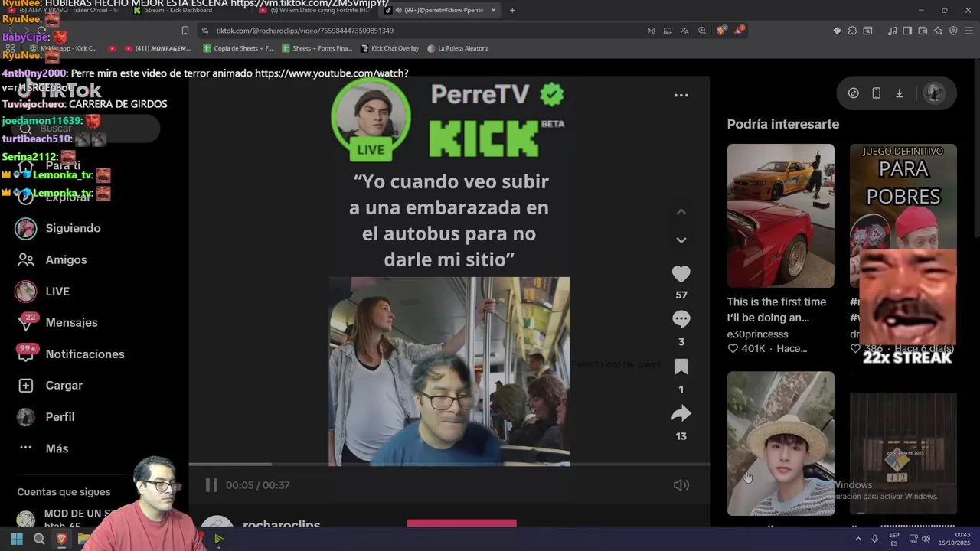Open the profile avatar in TikTok header
980x551 pixels.
[x=934, y=93]
